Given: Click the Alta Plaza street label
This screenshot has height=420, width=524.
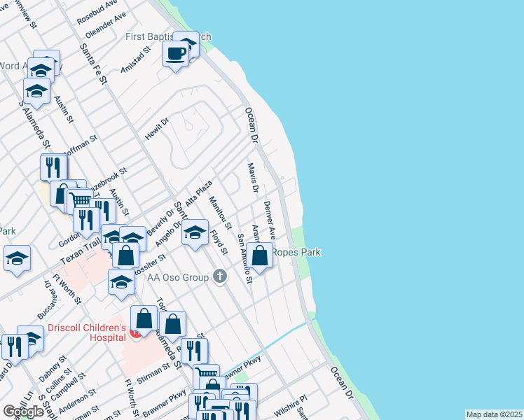Looking at the screenshot, I should [x=199, y=194].
